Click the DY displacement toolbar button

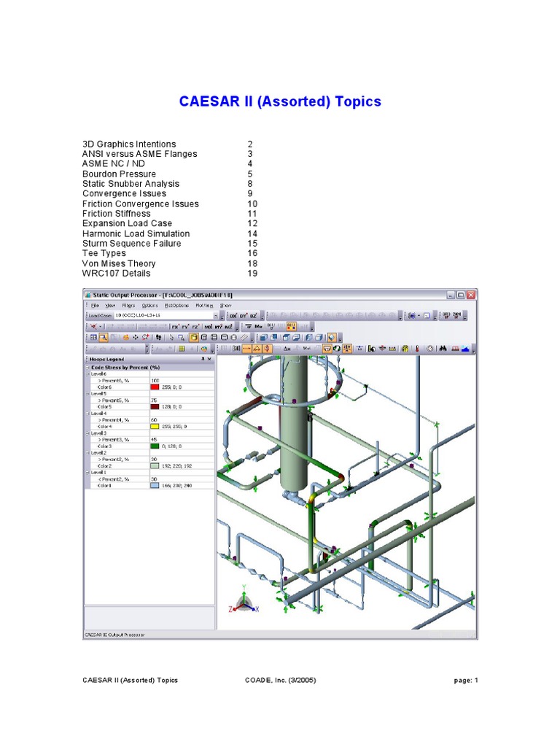click(243, 316)
